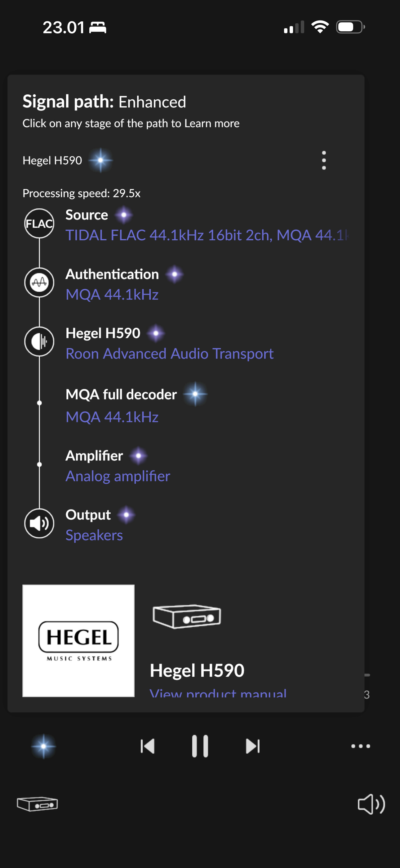Go back to previous track

[x=148, y=746]
